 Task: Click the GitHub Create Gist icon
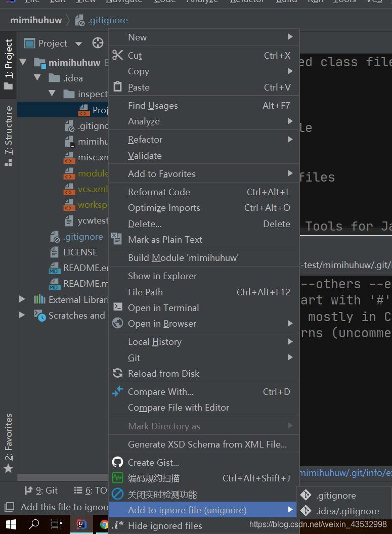[x=117, y=462]
